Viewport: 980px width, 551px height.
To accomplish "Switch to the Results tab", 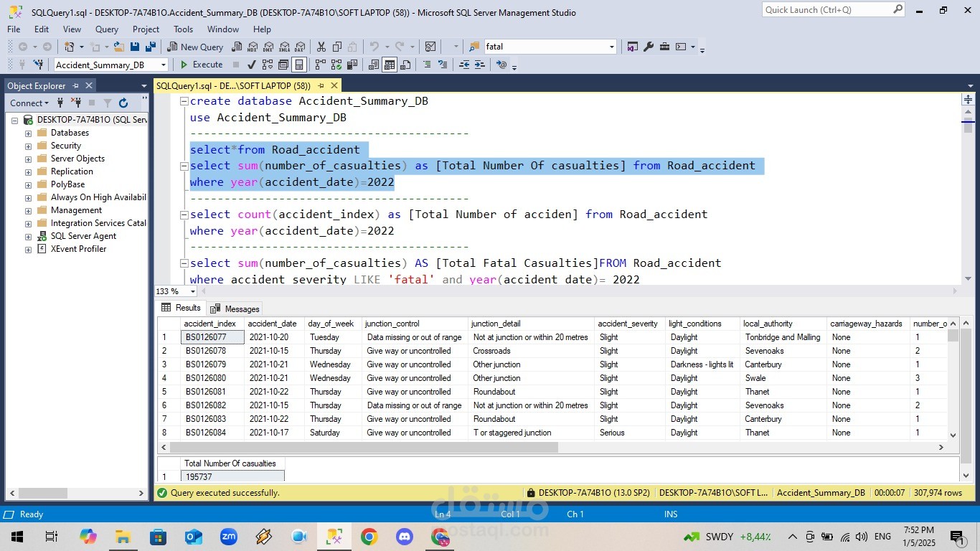I will [x=182, y=308].
